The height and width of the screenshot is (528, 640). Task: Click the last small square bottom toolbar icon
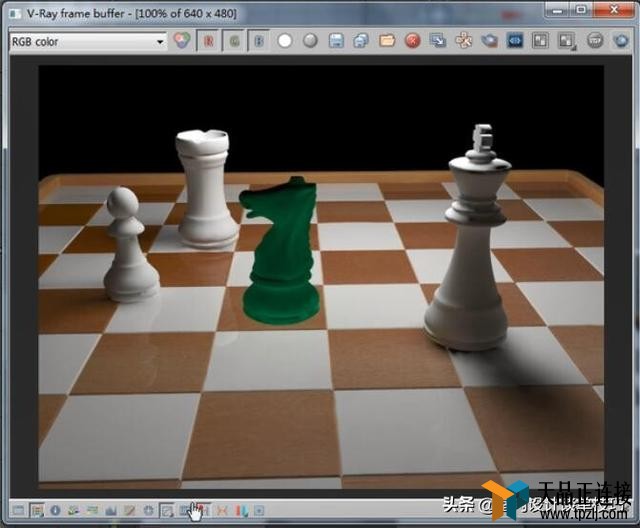tap(259, 510)
